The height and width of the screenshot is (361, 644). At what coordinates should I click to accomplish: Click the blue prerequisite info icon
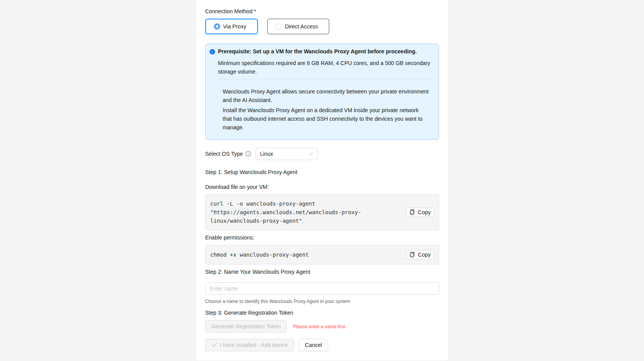[212, 52]
